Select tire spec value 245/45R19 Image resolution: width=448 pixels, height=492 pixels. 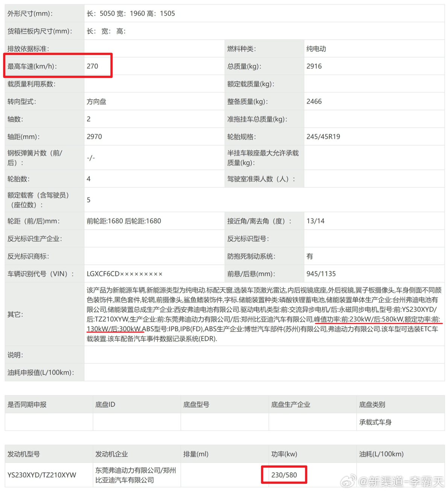[323, 137]
